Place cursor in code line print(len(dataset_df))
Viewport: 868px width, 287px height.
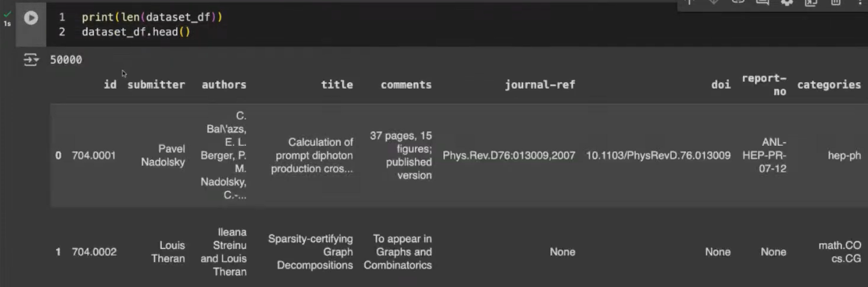(152, 17)
